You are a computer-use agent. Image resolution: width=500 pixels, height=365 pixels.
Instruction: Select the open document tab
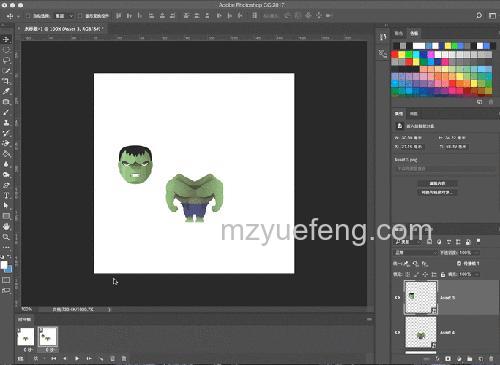(x=62, y=29)
